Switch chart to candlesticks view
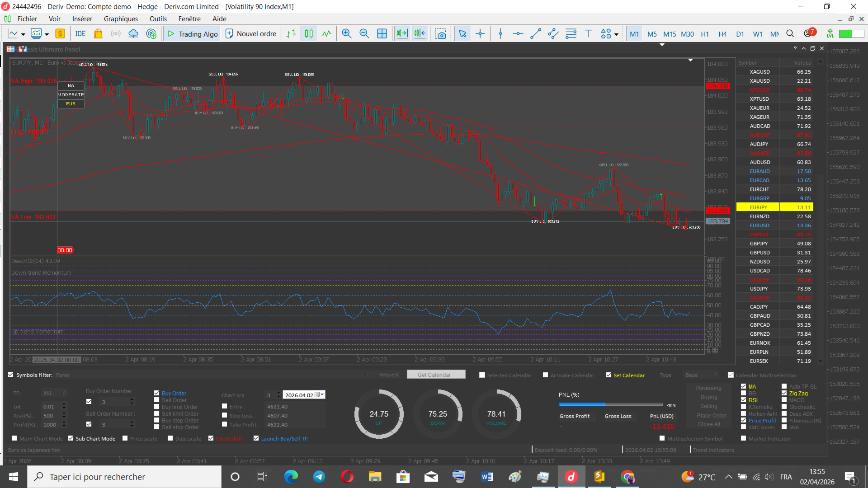The width and height of the screenshot is (868, 488). [x=309, y=34]
